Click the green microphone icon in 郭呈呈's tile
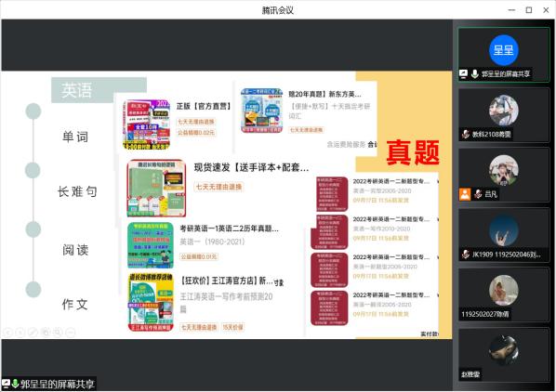Viewport: 556px width, 392px height. pyautogui.click(x=474, y=73)
